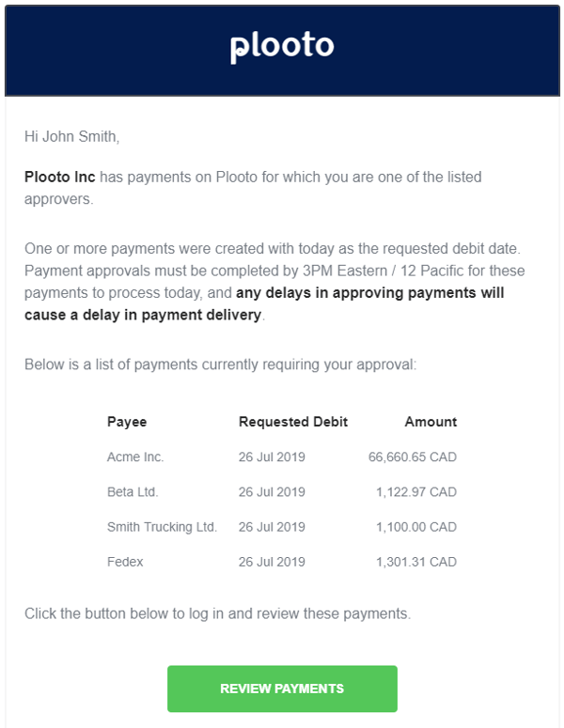This screenshot has width=564, height=728.
Task: Click the Fedex row debit date
Action: tap(272, 562)
